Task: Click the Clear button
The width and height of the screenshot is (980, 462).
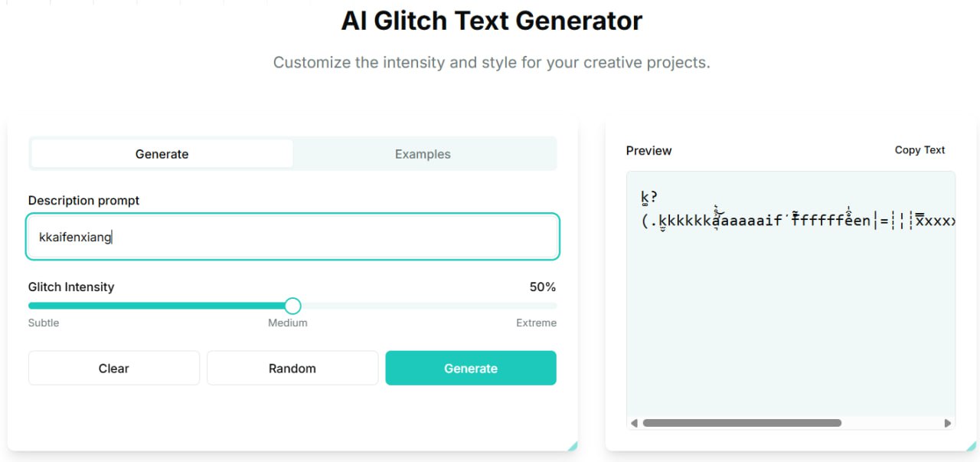Action: [114, 369]
